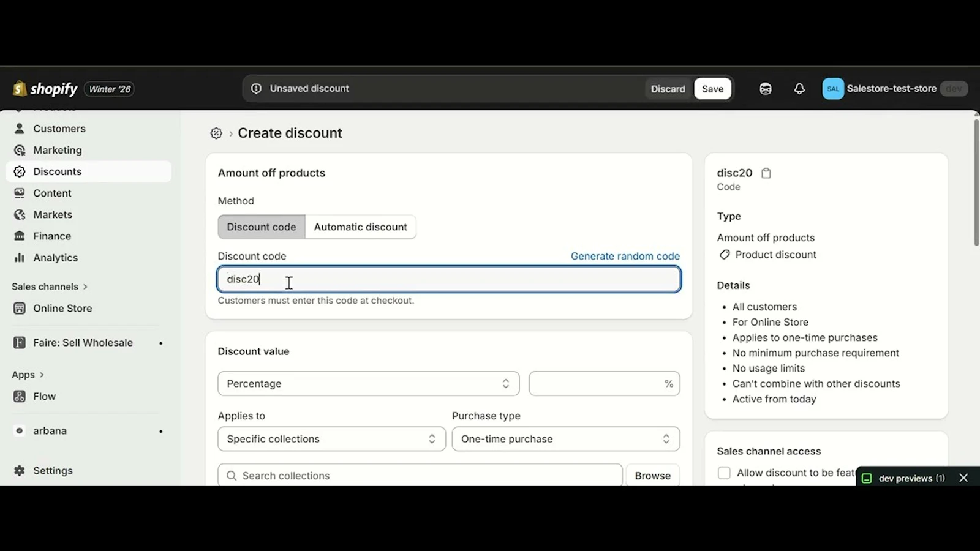Open the arbana app

click(x=89, y=431)
